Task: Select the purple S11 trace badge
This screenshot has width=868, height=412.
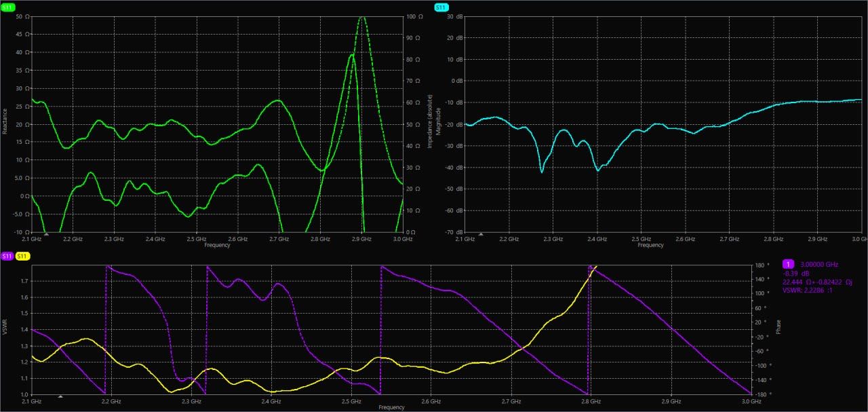Action: pos(7,256)
